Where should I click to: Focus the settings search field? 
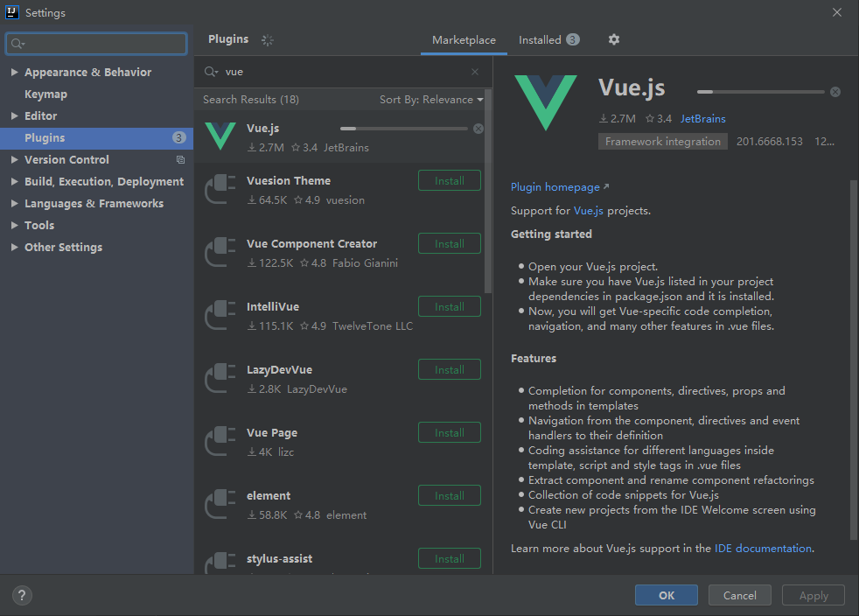pyautogui.click(x=96, y=43)
